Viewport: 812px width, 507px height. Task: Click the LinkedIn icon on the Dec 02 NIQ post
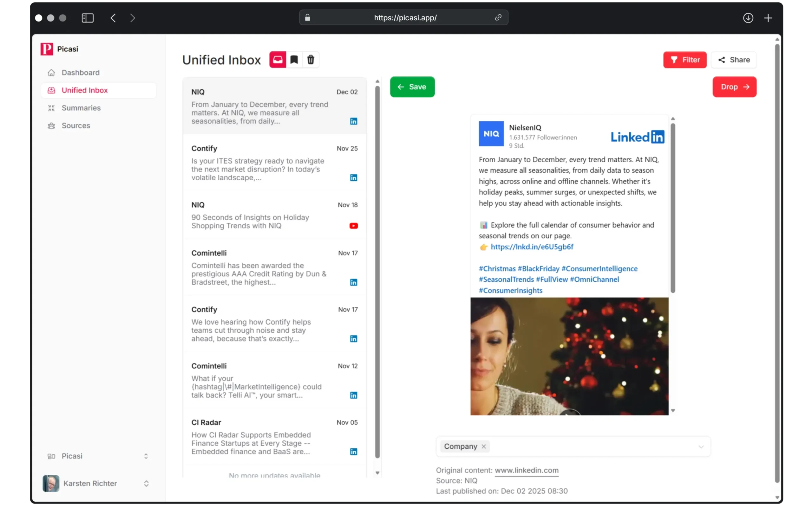pos(353,121)
